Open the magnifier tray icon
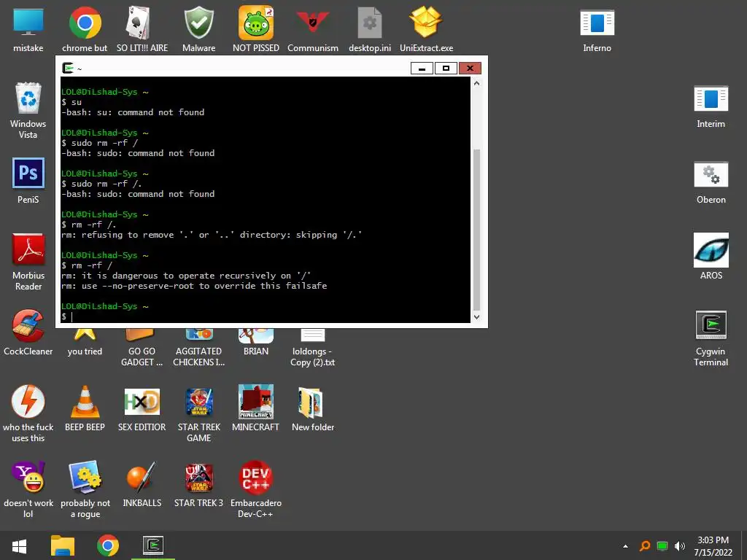 (x=645, y=546)
